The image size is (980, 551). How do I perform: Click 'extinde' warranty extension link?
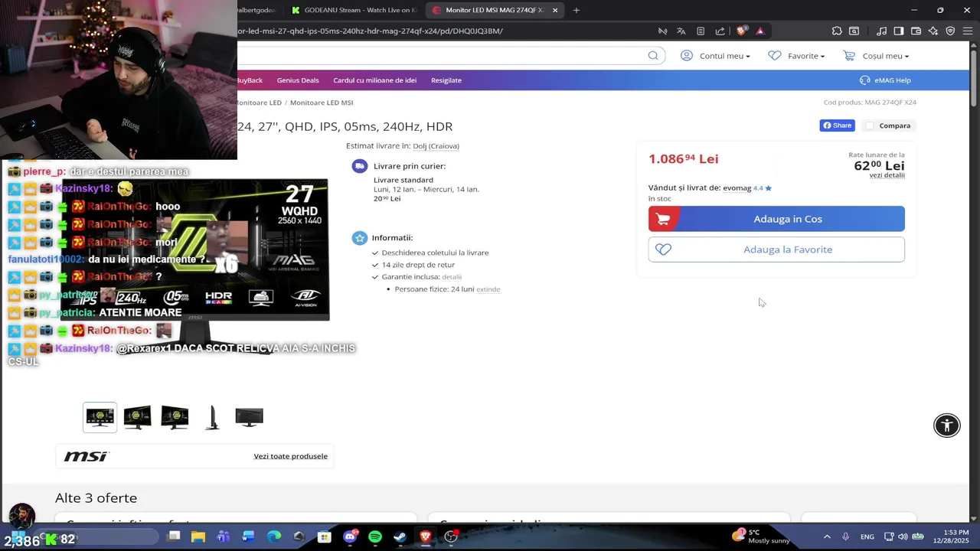coord(488,289)
